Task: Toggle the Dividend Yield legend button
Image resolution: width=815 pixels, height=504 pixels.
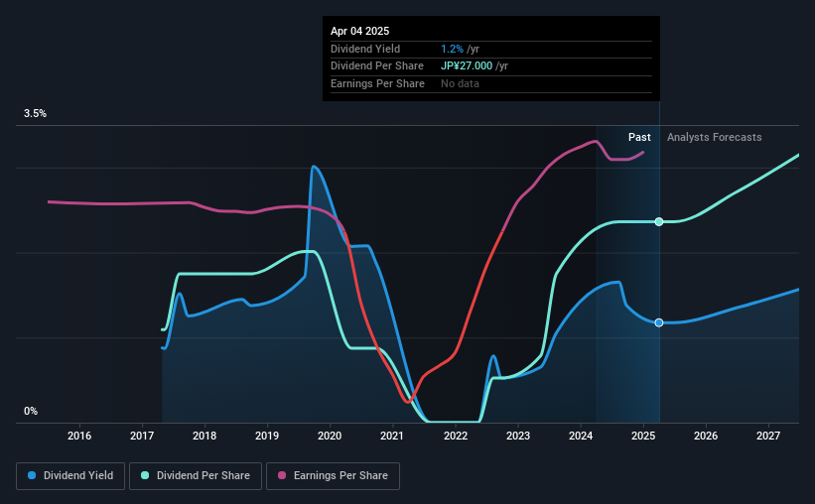Action: click(x=70, y=476)
